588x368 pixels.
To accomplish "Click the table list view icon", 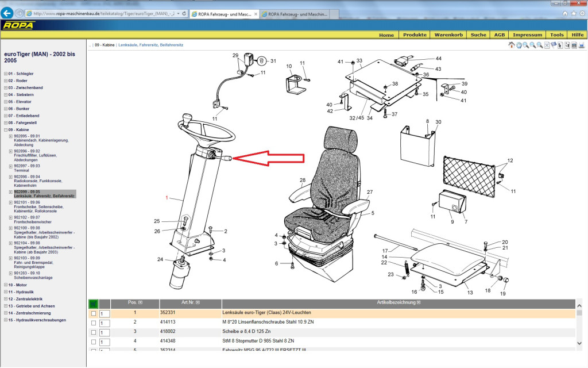I will click(x=574, y=45).
